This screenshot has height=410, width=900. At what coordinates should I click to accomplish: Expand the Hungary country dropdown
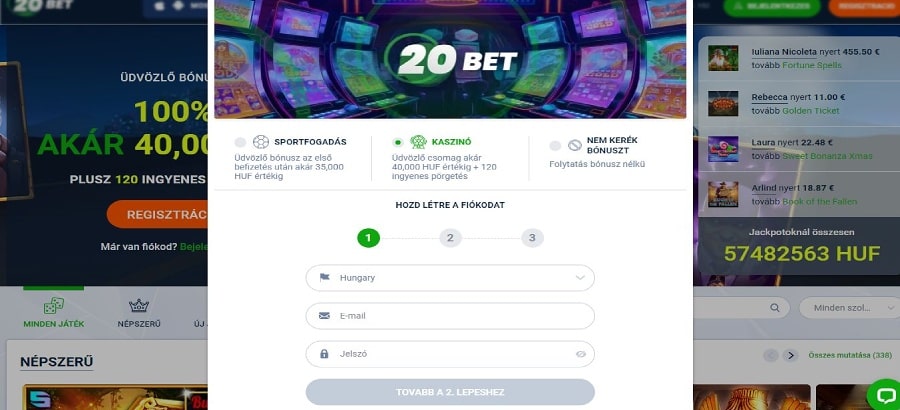(x=580, y=277)
